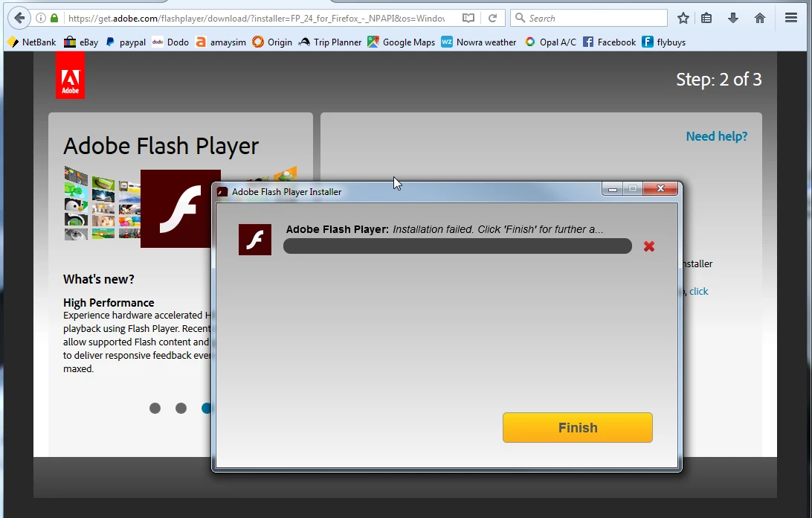The width and height of the screenshot is (812, 518).
Task: Click the Need help? link
Action: pyautogui.click(x=717, y=136)
